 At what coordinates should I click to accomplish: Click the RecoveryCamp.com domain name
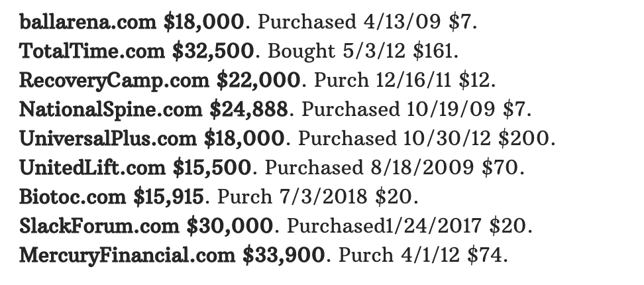(x=114, y=80)
